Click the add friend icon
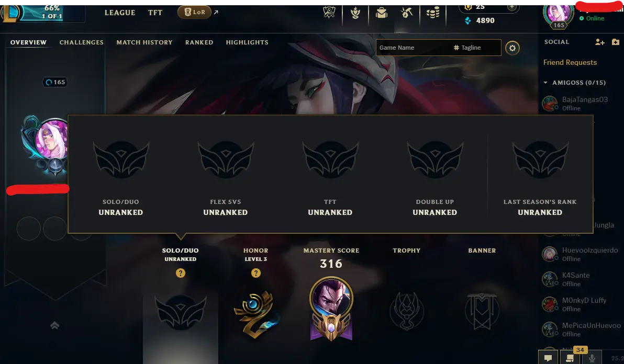624x364 pixels. coord(600,42)
